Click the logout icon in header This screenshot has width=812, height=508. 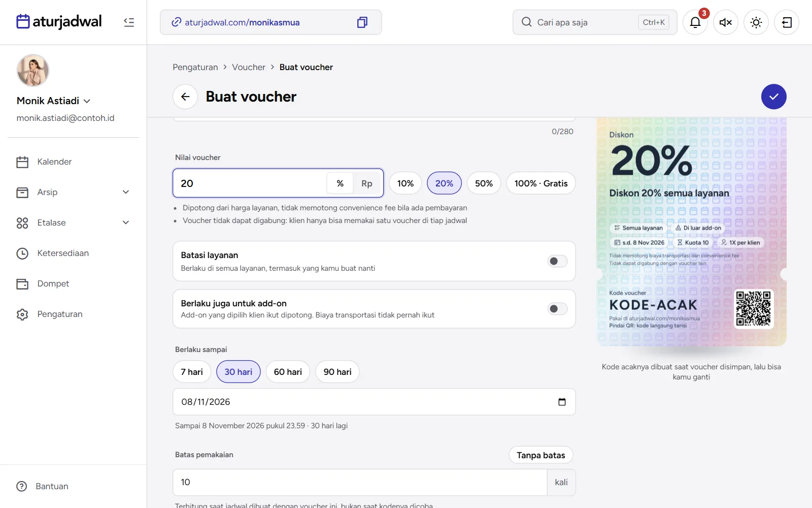(787, 22)
